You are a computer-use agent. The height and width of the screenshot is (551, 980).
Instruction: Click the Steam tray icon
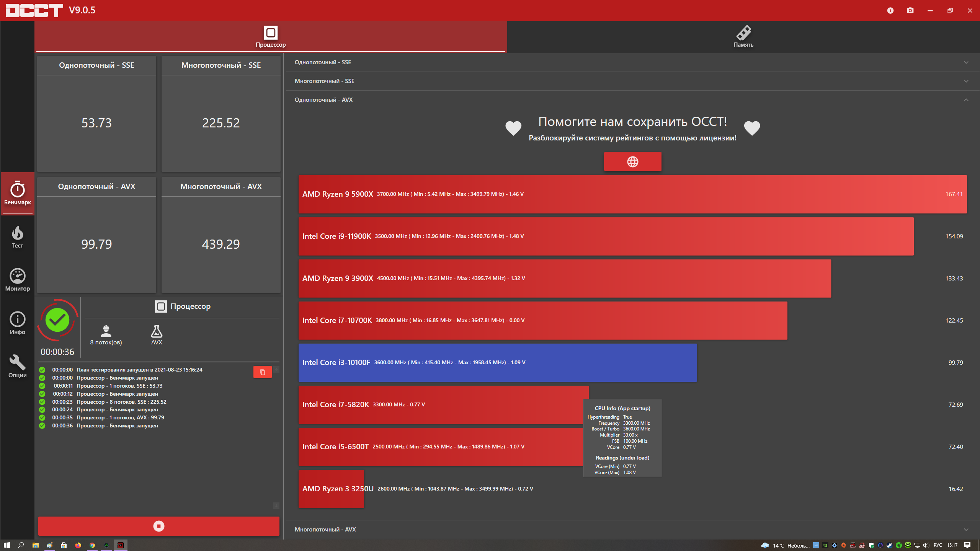pos(889,546)
